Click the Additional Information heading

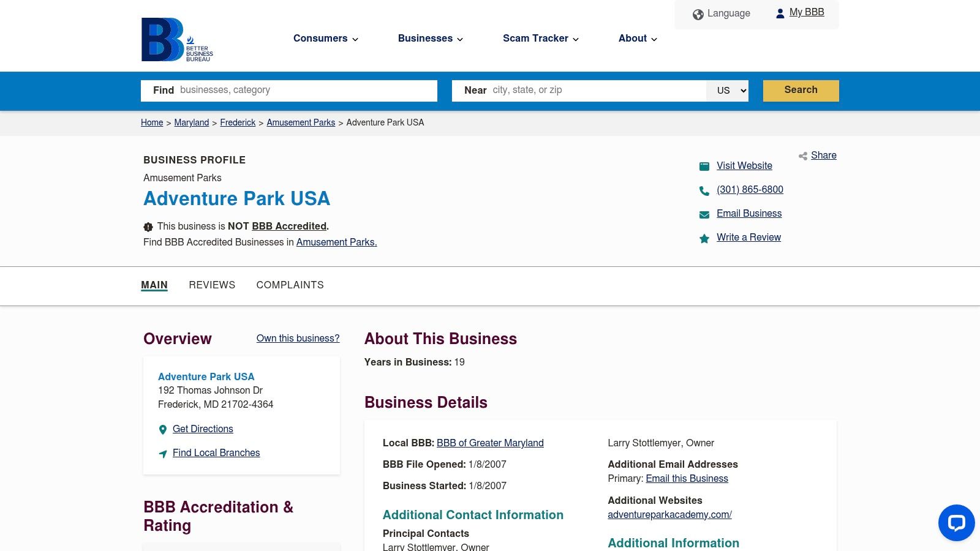[673, 543]
